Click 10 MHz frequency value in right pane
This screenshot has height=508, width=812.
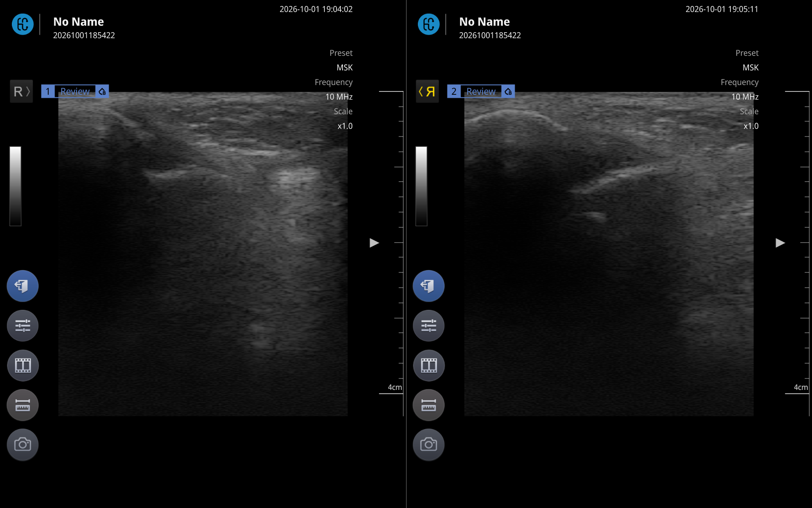tap(745, 97)
